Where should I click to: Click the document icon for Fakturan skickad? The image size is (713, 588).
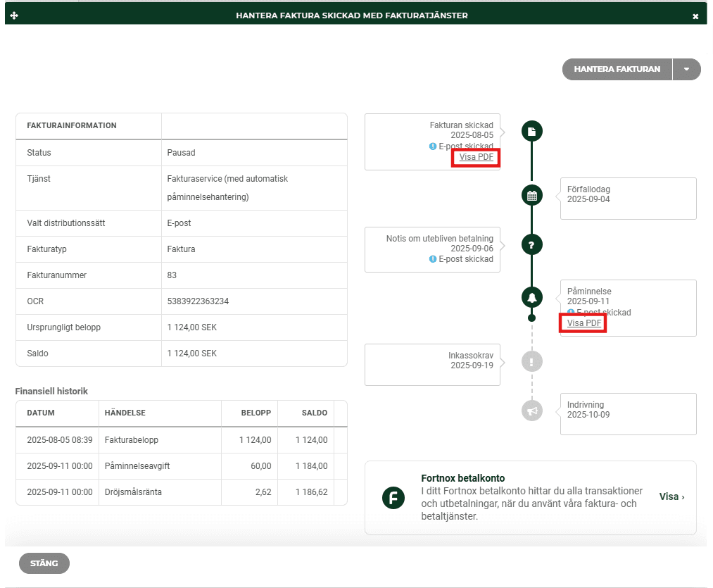click(531, 131)
